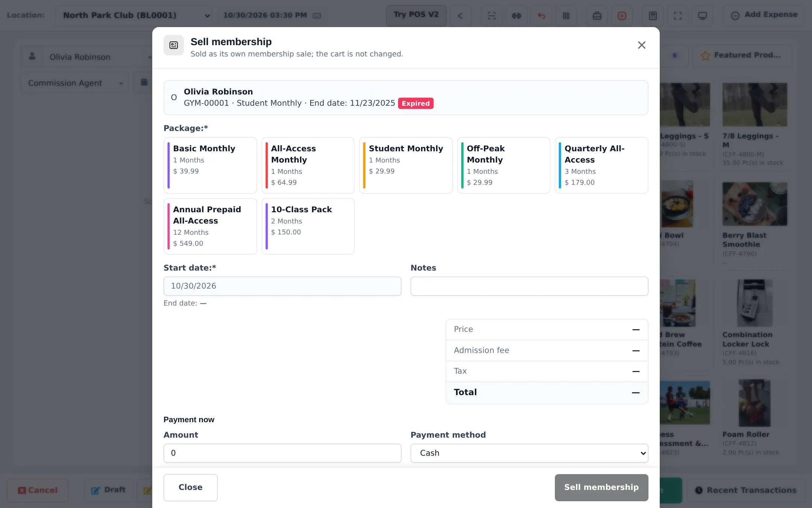Choose Annual Prepaid All-Access package

point(210,226)
